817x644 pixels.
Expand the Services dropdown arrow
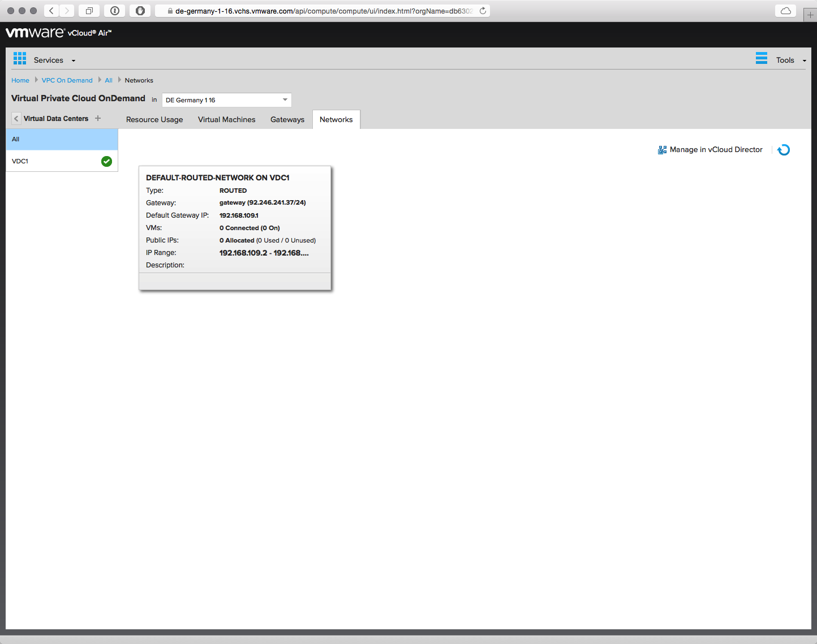74,60
